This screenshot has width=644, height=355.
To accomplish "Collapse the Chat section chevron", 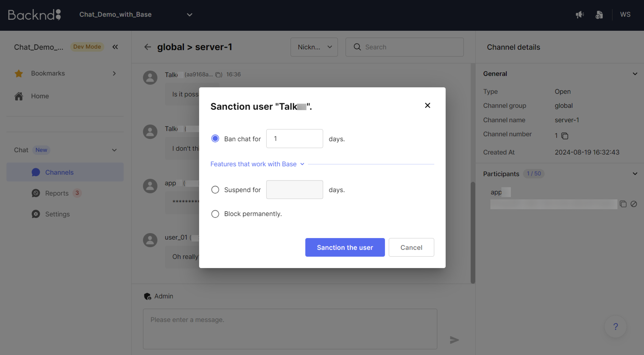I will click(x=114, y=150).
